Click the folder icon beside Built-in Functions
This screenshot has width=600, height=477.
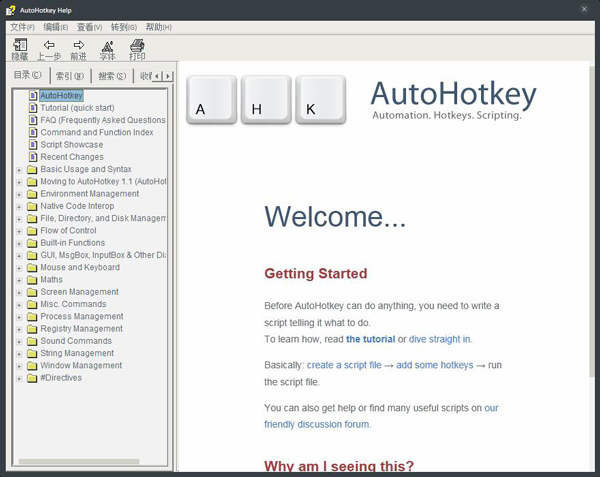[32, 243]
